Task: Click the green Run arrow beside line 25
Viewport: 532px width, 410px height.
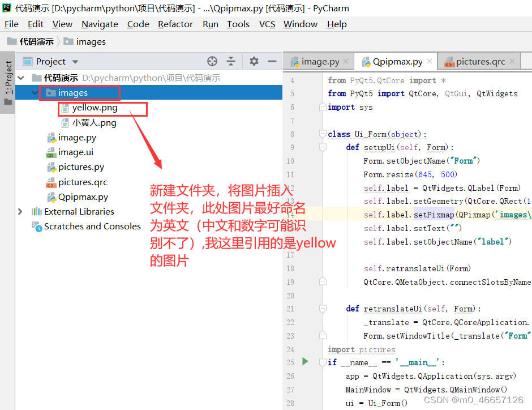Action: pyautogui.click(x=305, y=361)
